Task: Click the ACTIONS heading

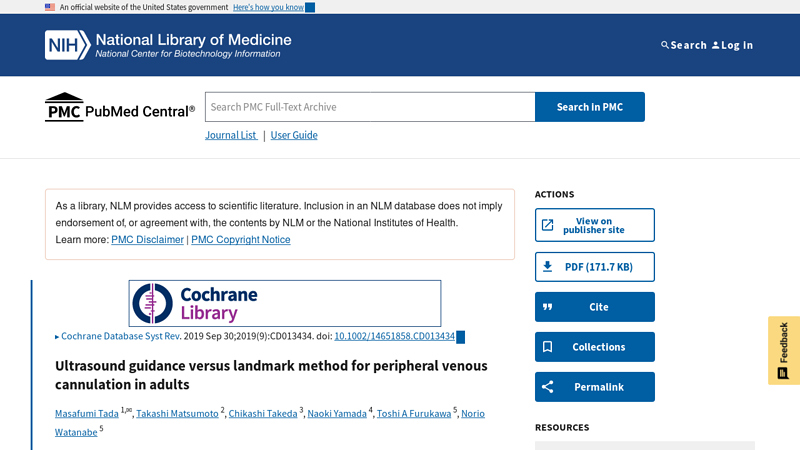Action: click(555, 194)
